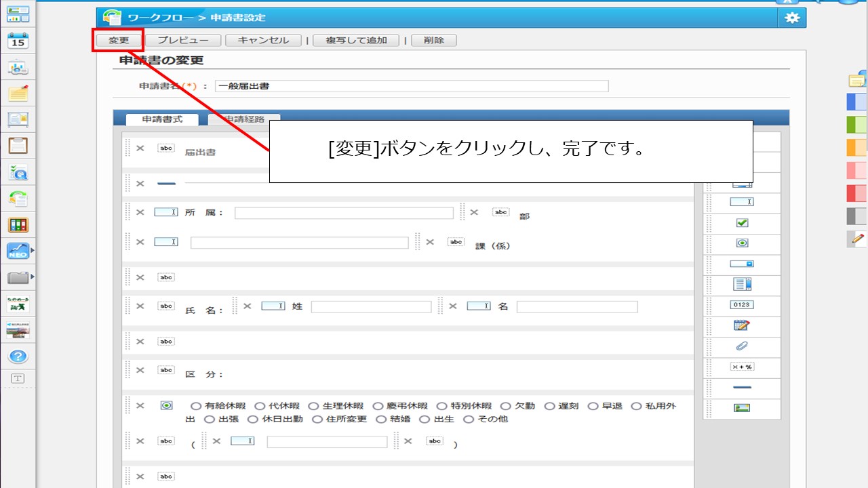
Task: Select the date picker part in palette
Action: [742, 326]
